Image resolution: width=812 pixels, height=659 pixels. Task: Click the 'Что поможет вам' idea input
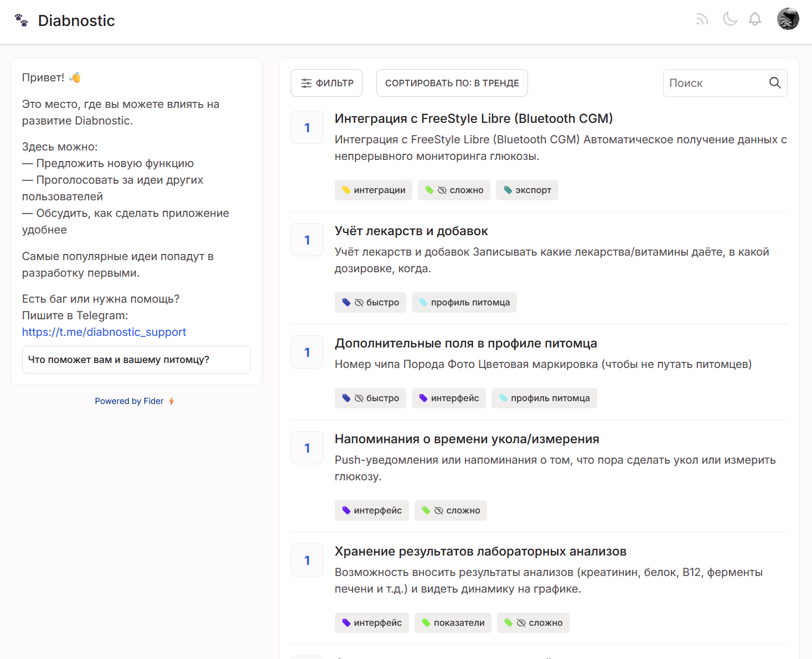pos(136,360)
